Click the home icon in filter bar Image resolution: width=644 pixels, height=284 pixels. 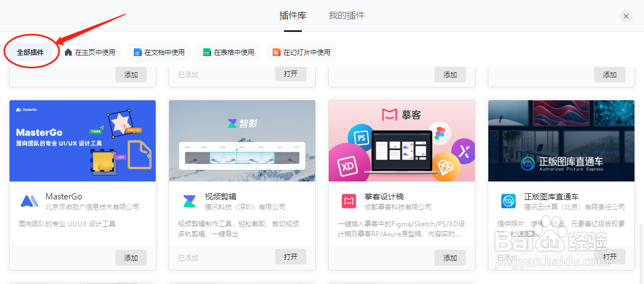(68, 52)
